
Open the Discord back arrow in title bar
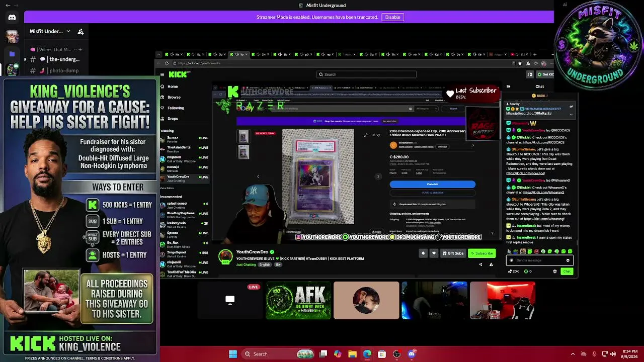tap(8, 6)
